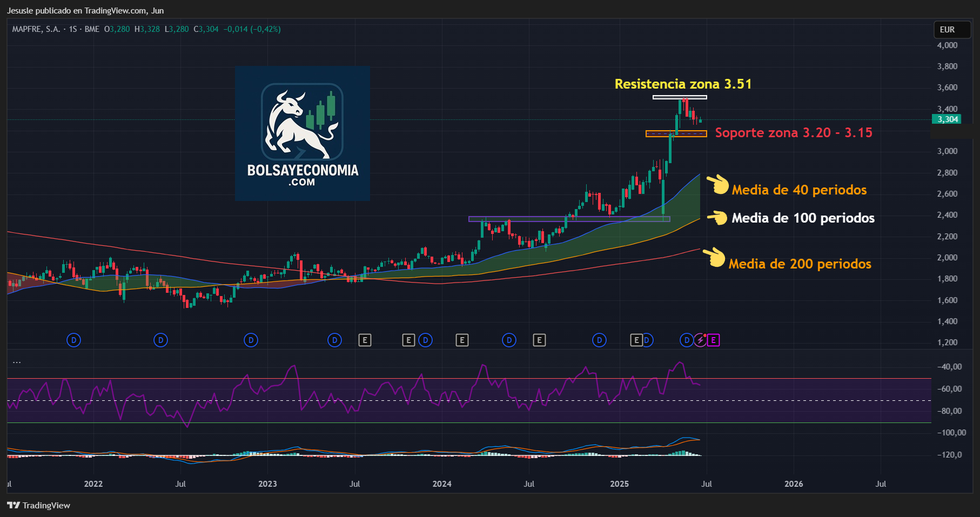The width and height of the screenshot is (980, 517).
Task: Open the EUR currency selector
Action: coord(952,30)
